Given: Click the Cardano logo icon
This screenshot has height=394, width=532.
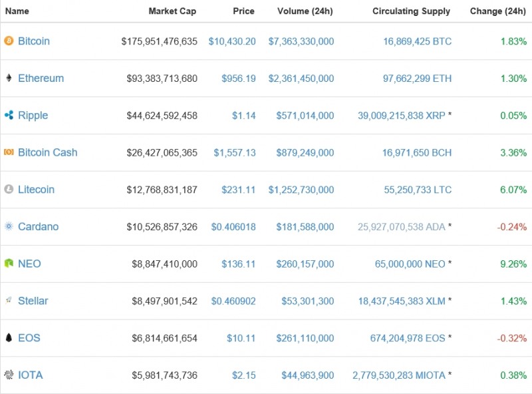Looking at the screenshot, I should coord(9,227).
